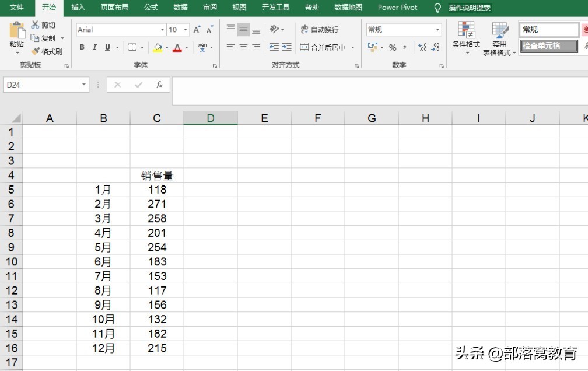
Task: Open the Power Pivot tab
Action: click(x=397, y=8)
